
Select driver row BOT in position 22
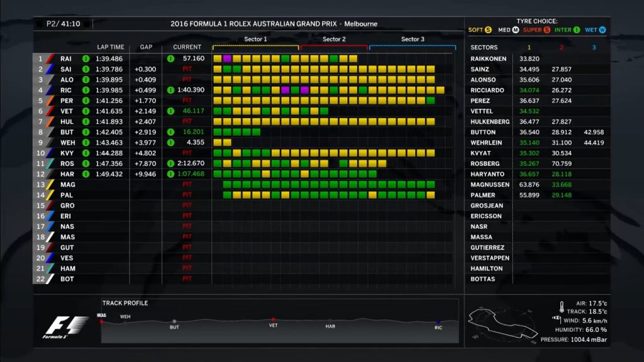pyautogui.click(x=245, y=279)
